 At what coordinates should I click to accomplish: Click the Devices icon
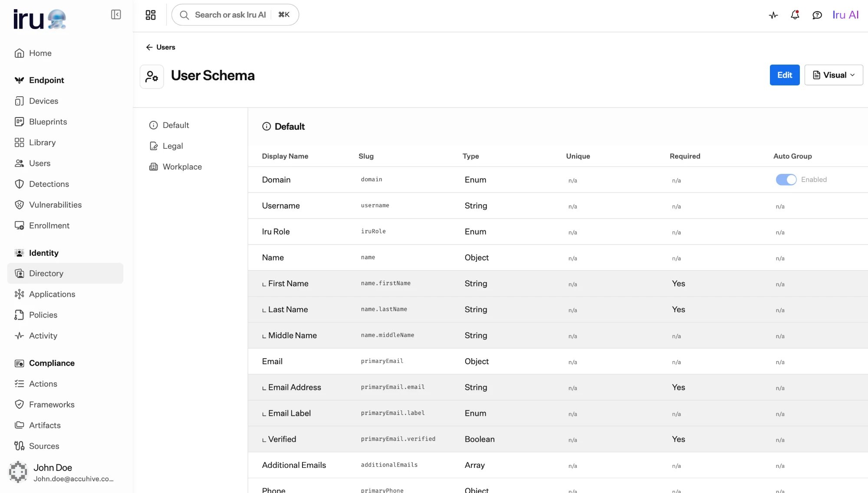(19, 101)
